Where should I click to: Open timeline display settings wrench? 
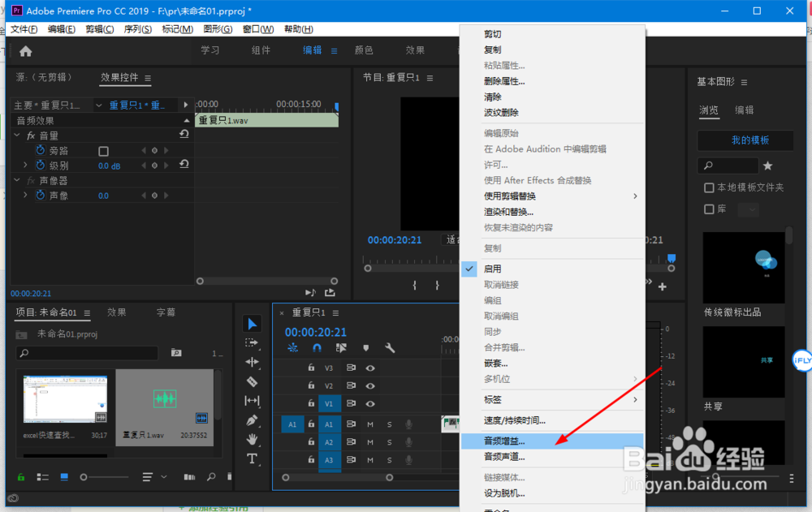click(x=390, y=348)
